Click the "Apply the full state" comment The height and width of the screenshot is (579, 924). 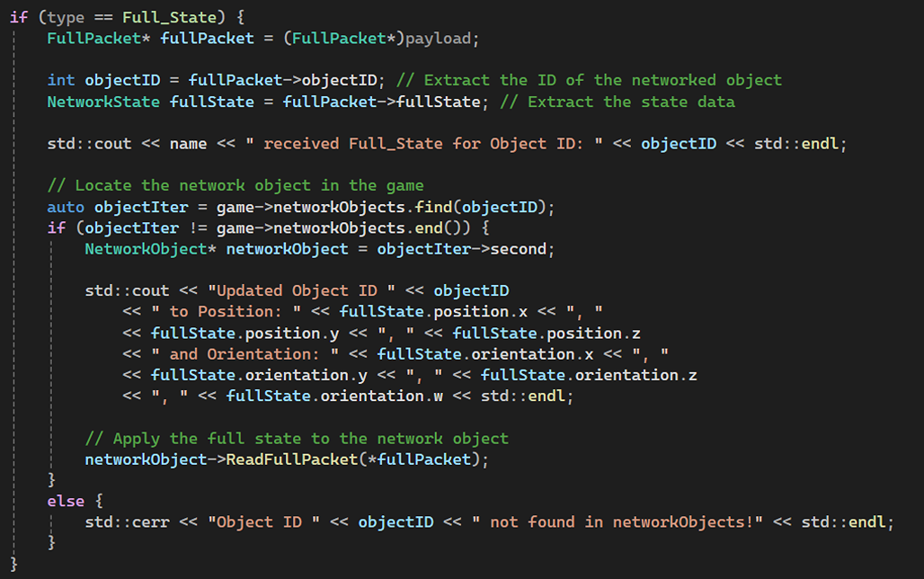click(x=297, y=439)
